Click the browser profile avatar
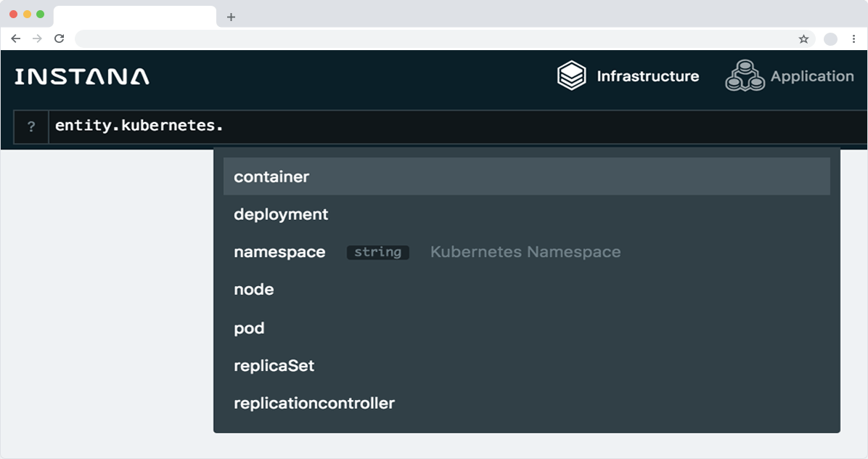Viewport: 868px width, 459px height. (831, 39)
